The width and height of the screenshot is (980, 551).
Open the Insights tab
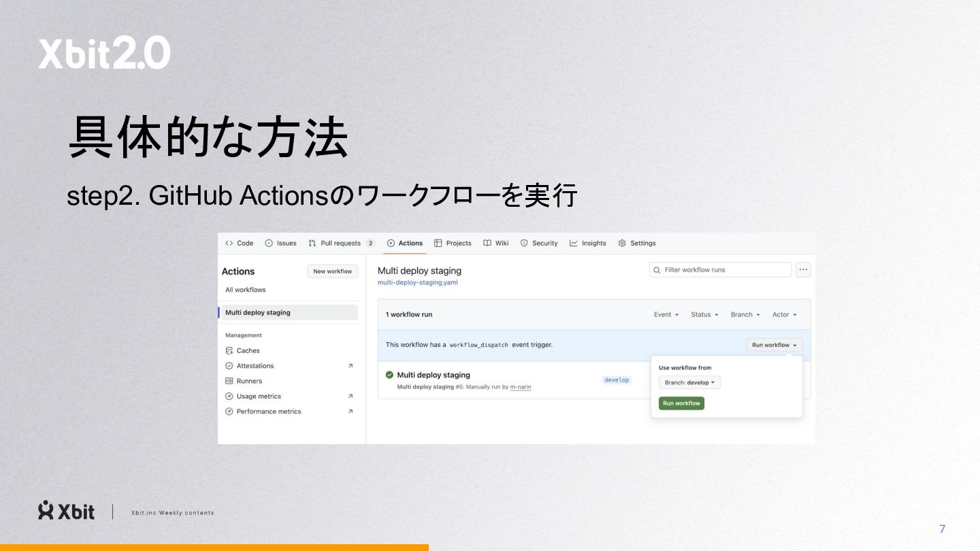pyautogui.click(x=588, y=243)
